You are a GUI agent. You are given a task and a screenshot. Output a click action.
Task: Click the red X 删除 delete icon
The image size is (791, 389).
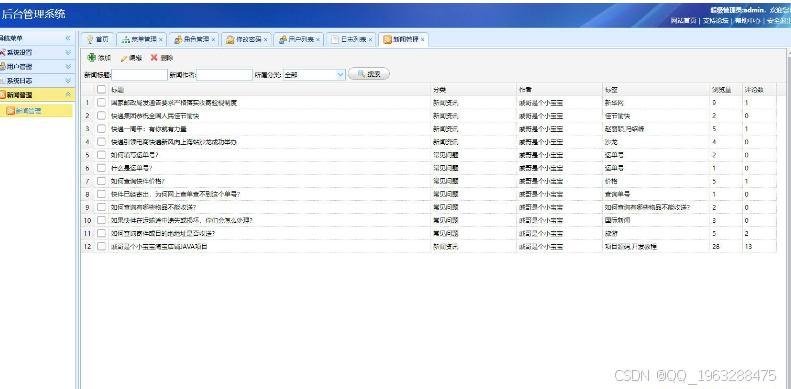point(154,58)
